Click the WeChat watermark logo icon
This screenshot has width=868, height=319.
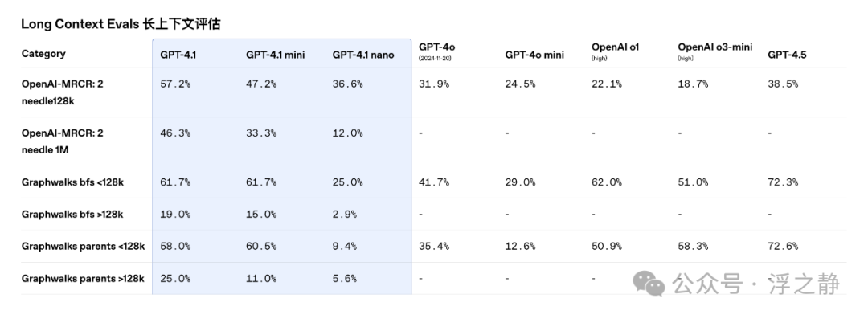[649, 284]
